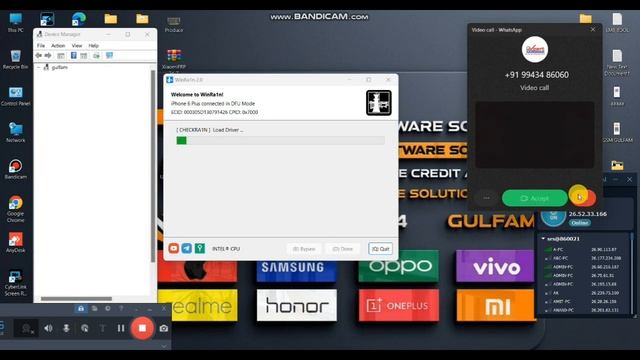Open Bandicam settings gear icon
The height and width of the screenshot is (360, 640).
click(x=108, y=309)
